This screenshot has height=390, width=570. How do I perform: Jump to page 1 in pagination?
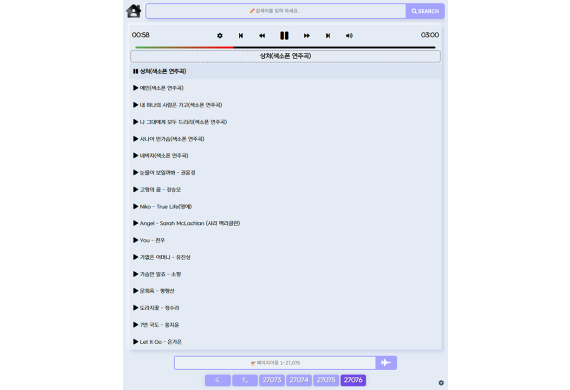245,380
